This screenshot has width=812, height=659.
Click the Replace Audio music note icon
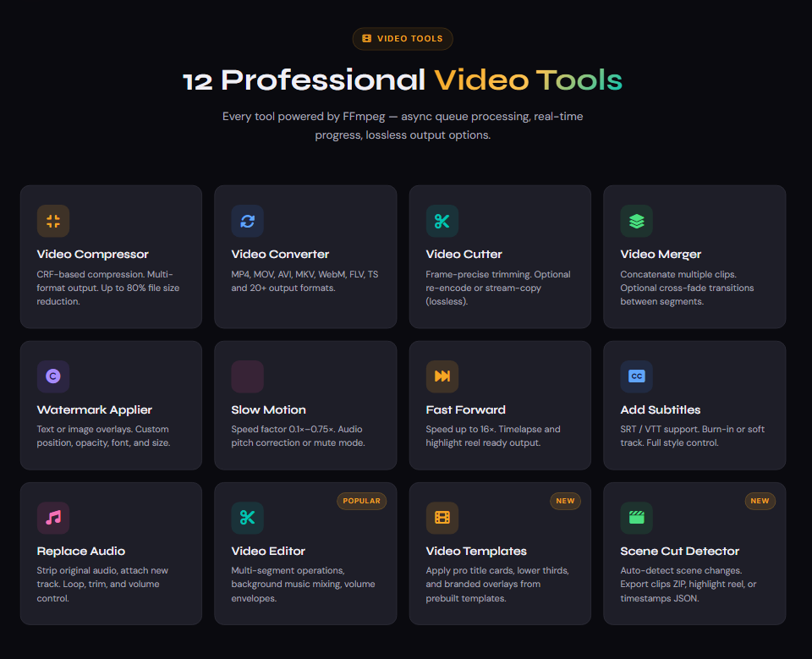click(x=53, y=518)
